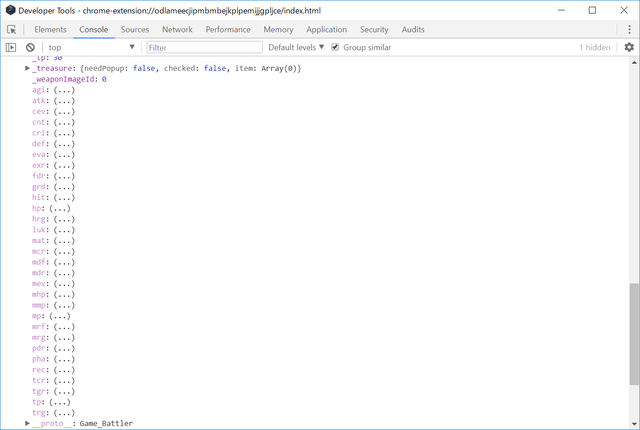Evaluate the cev getter (...)
The width and height of the screenshot is (640, 430).
click(64, 111)
